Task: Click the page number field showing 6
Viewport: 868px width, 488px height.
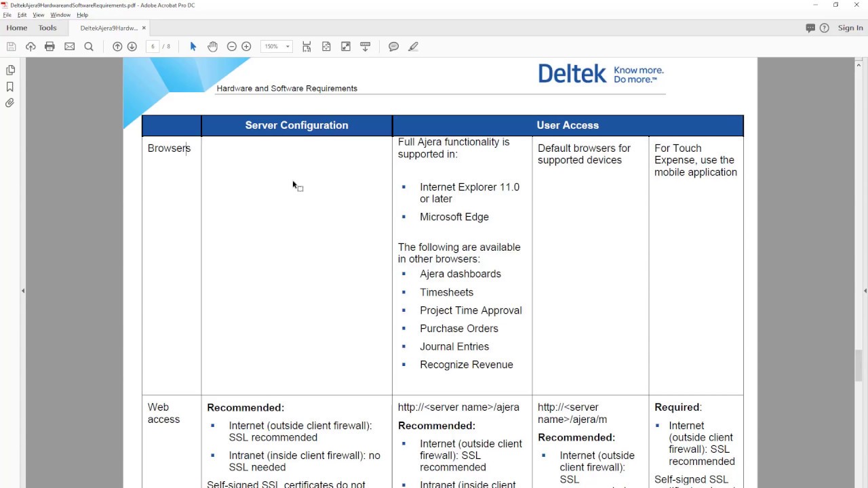Action: (x=153, y=47)
